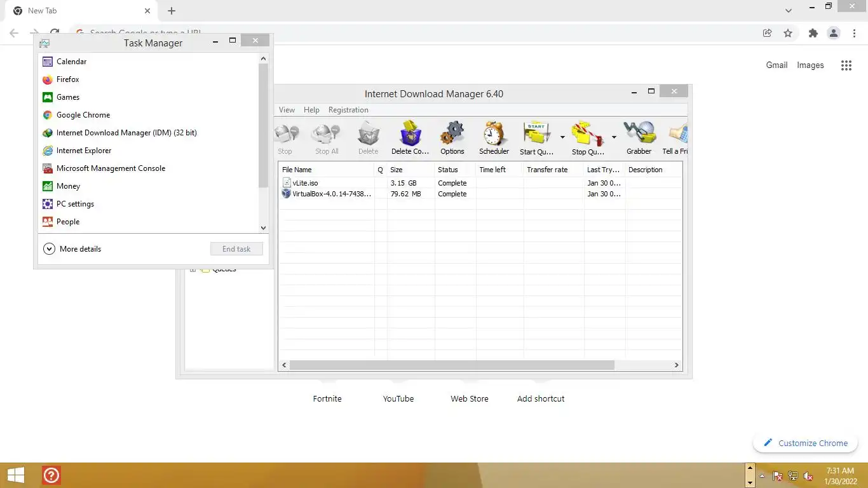Open the Start Queue dropdown arrow
This screenshot has width=868, height=488.
tap(562, 137)
